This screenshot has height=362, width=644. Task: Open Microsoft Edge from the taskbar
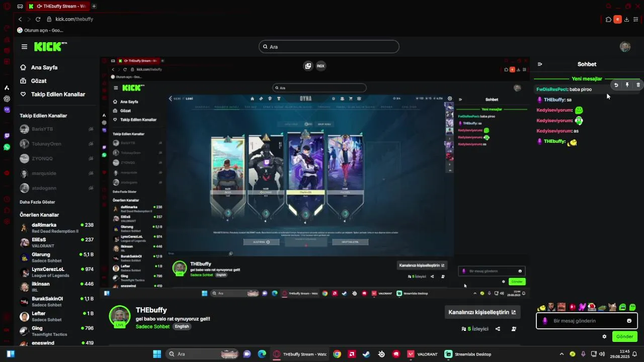pyautogui.click(x=262, y=354)
